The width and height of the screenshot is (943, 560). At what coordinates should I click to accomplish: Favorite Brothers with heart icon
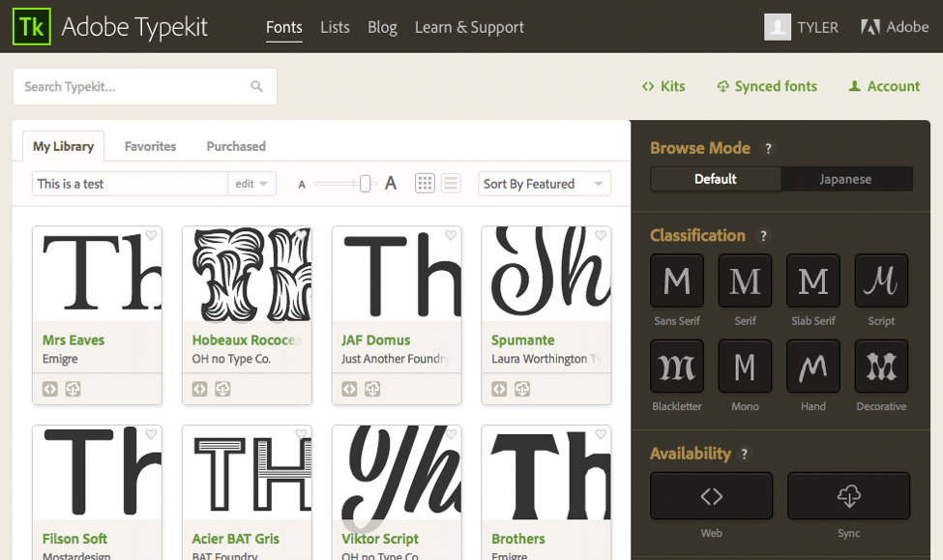tap(601, 433)
